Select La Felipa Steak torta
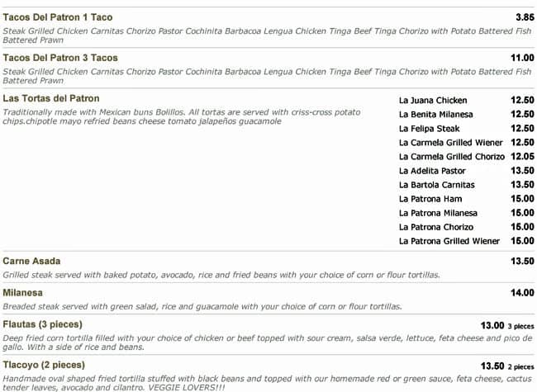The width and height of the screenshot is (537, 392). click(x=429, y=129)
